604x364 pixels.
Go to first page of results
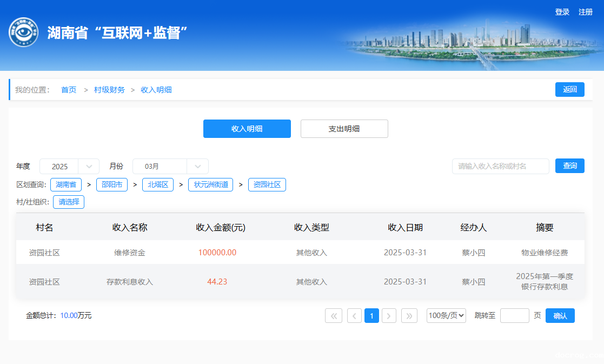[333, 316]
